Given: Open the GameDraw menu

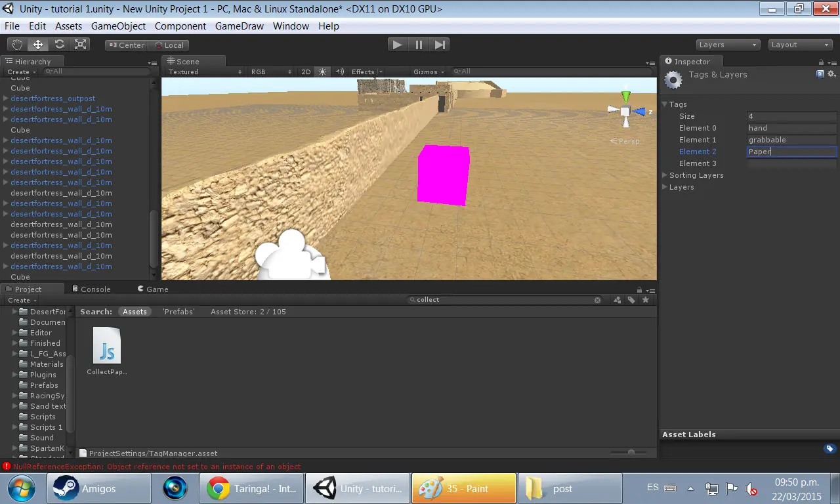Looking at the screenshot, I should 240,26.
